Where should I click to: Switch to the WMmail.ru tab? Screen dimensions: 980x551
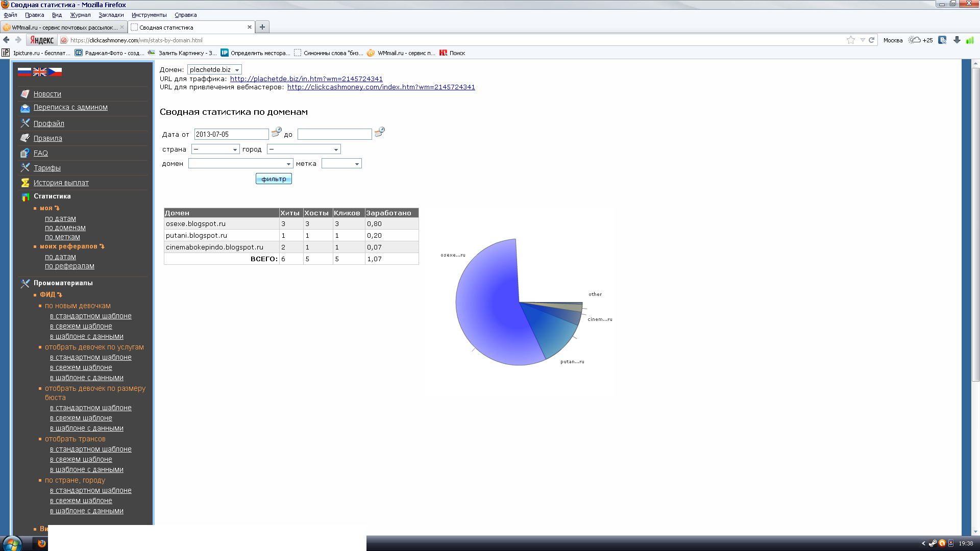(x=64, y=28)
